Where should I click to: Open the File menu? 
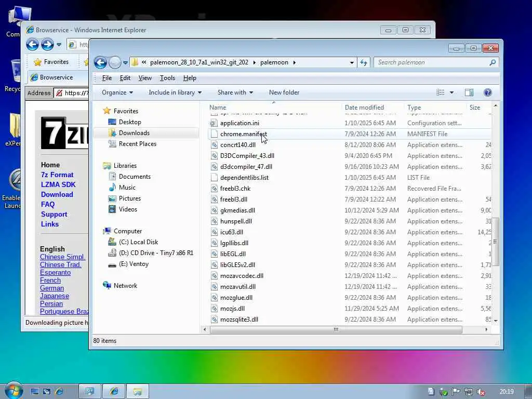(x=107, y=78)
